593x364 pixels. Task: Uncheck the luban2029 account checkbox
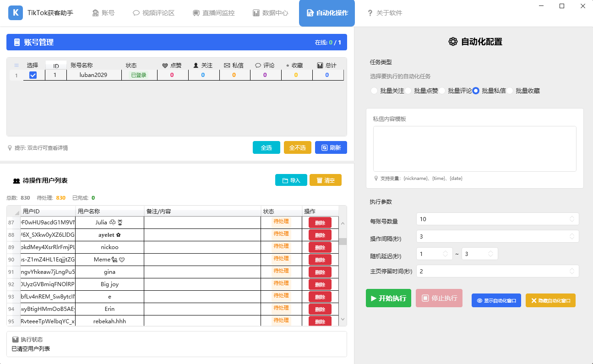click(33, 75)
